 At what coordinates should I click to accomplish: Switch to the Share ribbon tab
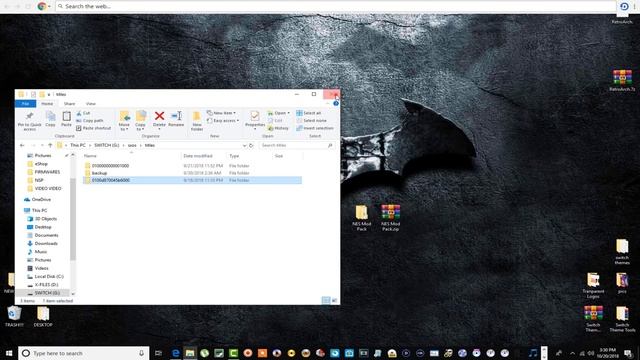[x=69, y=104]
